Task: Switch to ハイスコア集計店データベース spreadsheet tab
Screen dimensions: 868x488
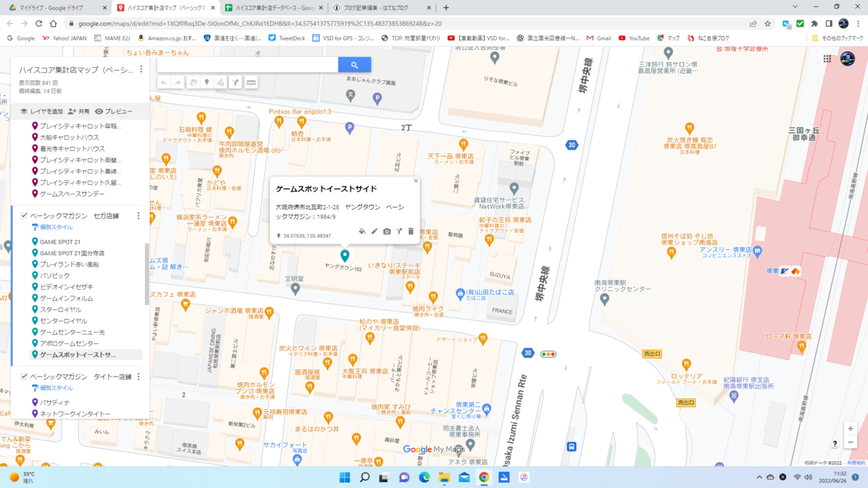Action: pyautogui.click(x=275, y=7)
